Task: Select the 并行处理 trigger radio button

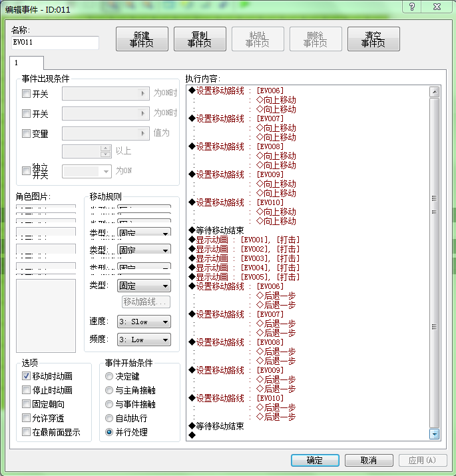Action: [x=109, y=432]
